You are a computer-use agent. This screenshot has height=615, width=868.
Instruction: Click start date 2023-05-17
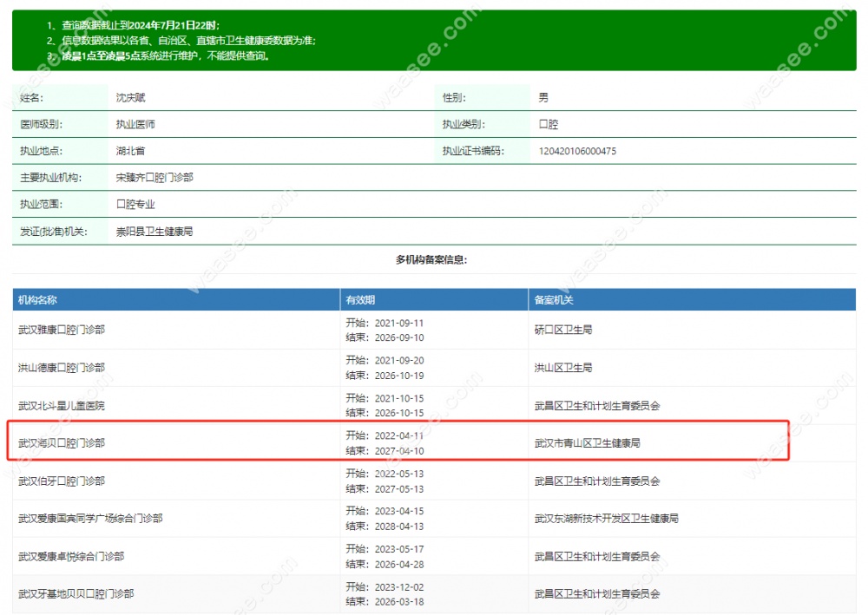click(x=399, y=549)
